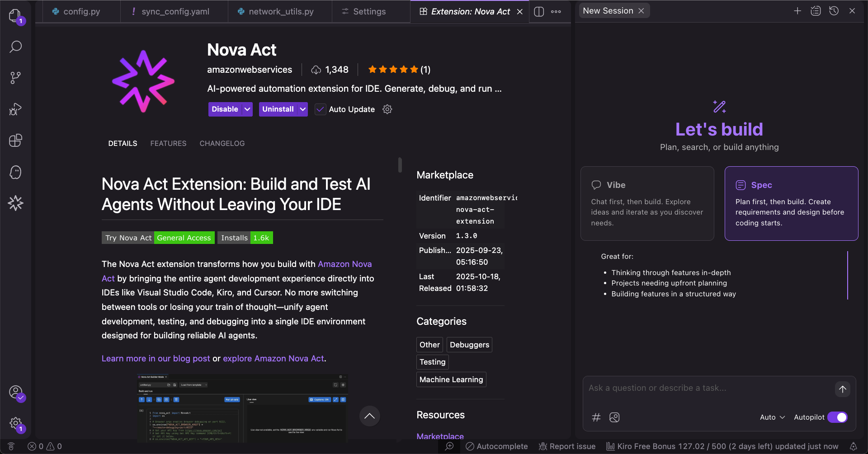Uncheck the Auto Update checkbox
The width and height of the screenshot is (868, 454).
tap(320, 109)
